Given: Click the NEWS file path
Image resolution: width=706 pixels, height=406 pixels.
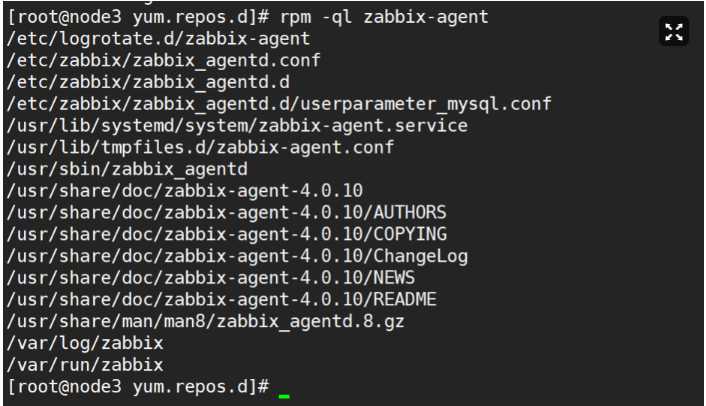Looking at the screenshot, I should point(211,278).
